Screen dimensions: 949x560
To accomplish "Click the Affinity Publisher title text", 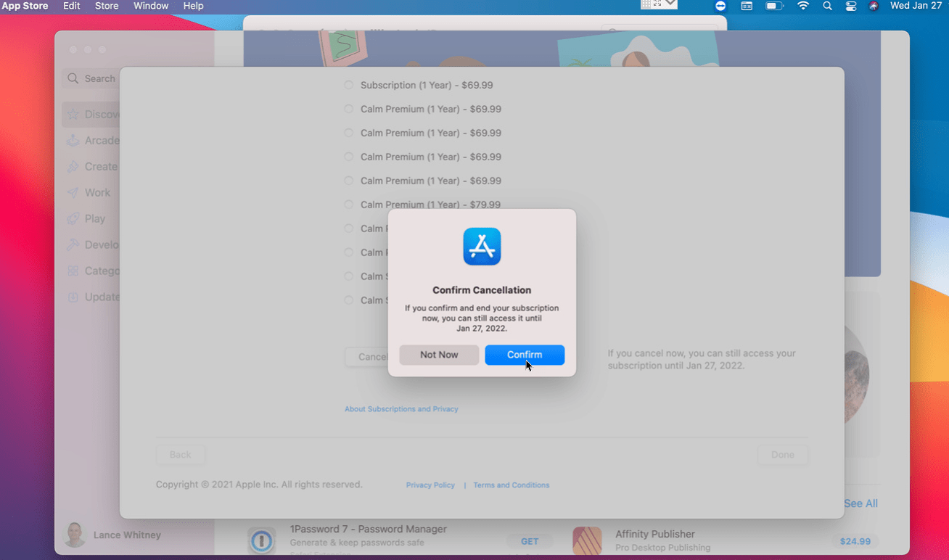I will [655, 534].
